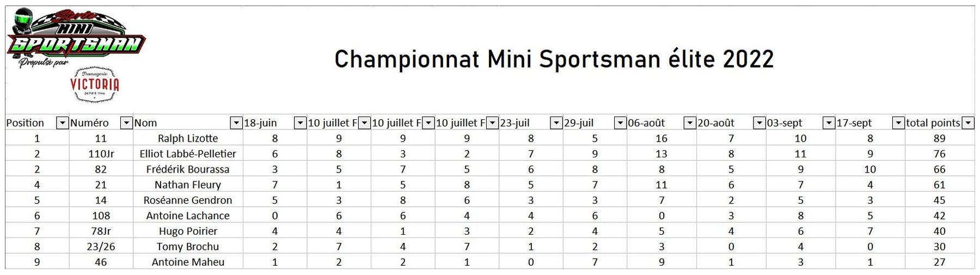Expand the 20-août column filter
The width and height of the screenshot is (980, 275).
click(x=759, y=123)
